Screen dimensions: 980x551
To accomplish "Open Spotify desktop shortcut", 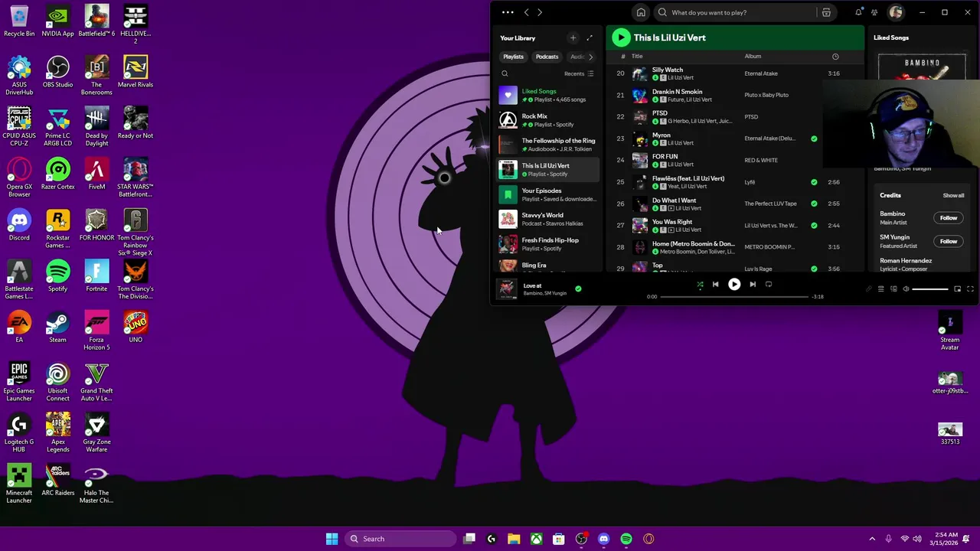I will coord(57,275).
